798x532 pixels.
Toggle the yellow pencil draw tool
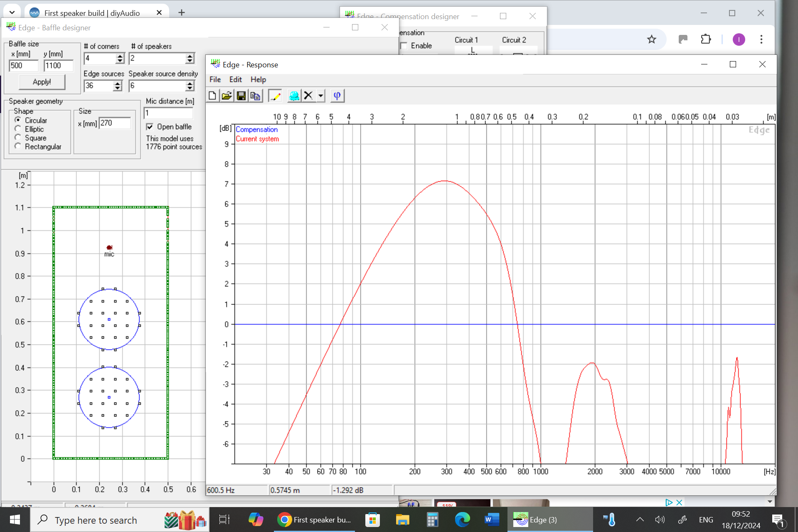275,96
